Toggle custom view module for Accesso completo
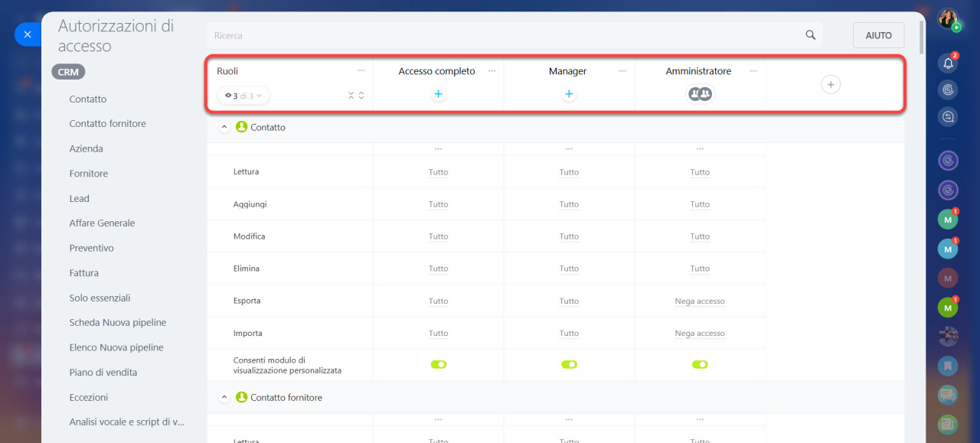 pos(438,364)
